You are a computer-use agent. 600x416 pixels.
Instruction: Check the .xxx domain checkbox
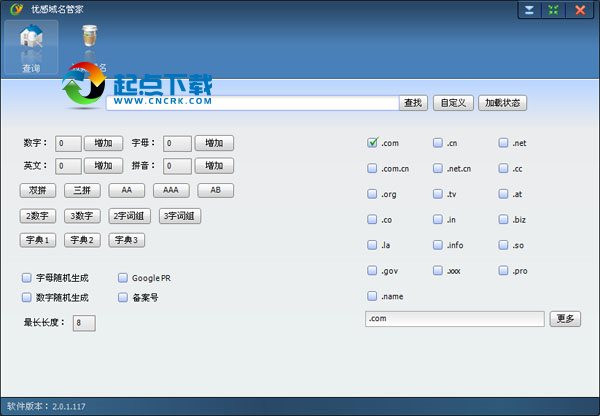(x=438, y=271)
